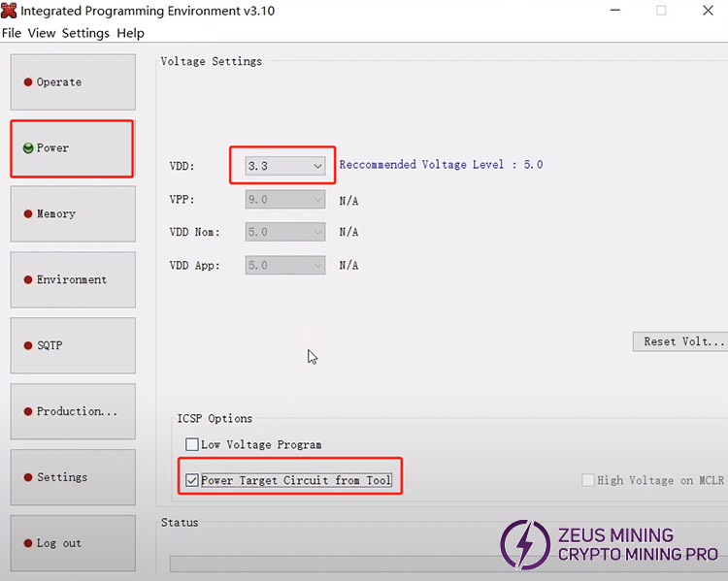Click the VDD App: label
Viewport: 728px width, 581px height.
(x=194, y=266)
